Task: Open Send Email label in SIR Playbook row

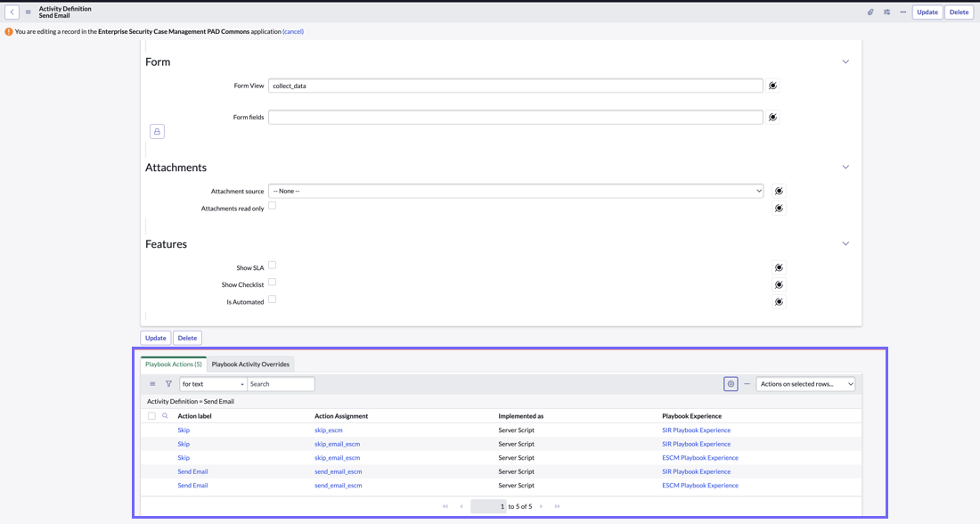Action: pyautogui.click(x=192, y=471)
